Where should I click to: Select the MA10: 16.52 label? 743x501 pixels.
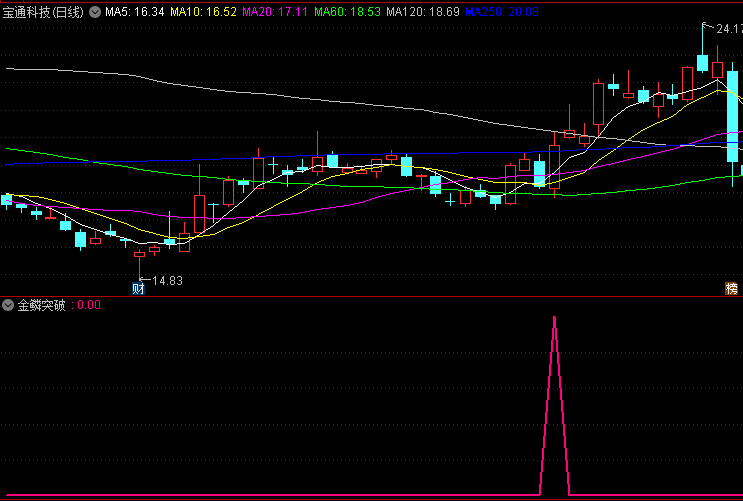[x=203, y=12]
